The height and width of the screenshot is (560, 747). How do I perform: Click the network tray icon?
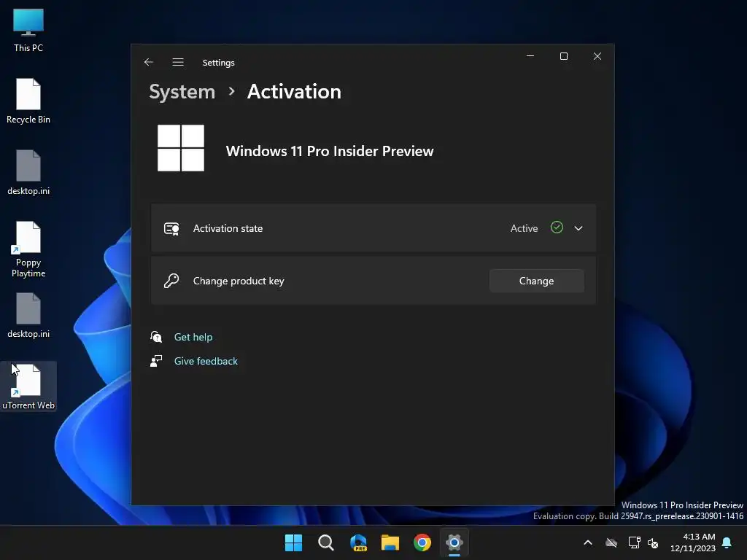[634, 542]
